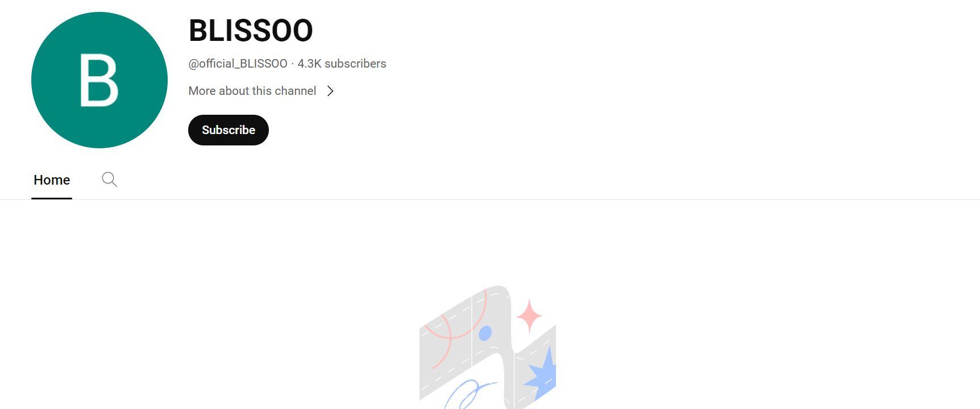Open the channel search magnifier icon
Screen dimensions: 980x409
[x=110, y=180]
